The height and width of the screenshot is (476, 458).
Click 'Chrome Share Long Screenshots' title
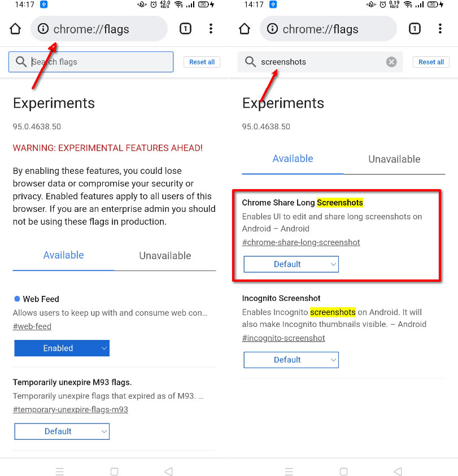tap(303, 203)
